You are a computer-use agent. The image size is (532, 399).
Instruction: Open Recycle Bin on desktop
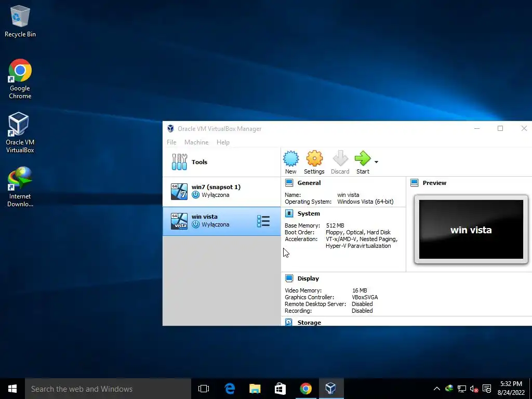point(20,21)
